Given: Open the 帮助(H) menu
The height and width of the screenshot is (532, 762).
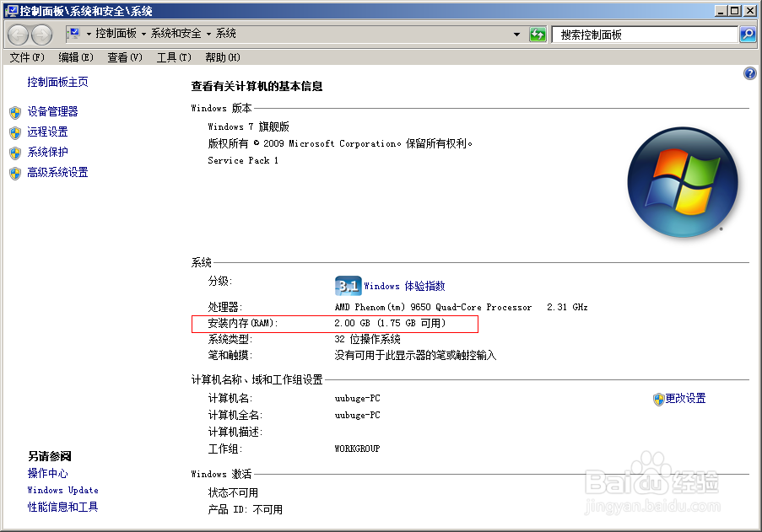Looking at the screenshot, I should (223, 57).
